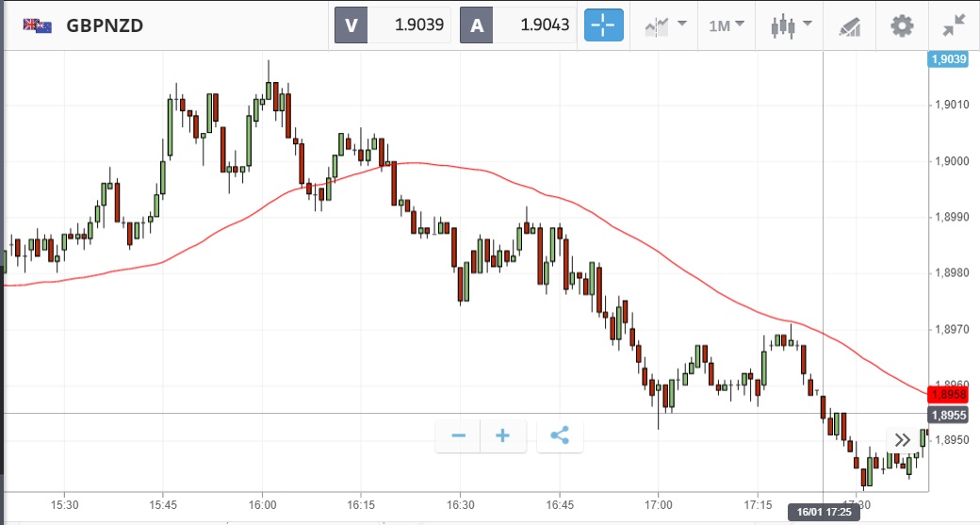Click the blue 1,9039 current price tag
The height and width of the screenshot is (525, 980).
[x=948, y=59]
